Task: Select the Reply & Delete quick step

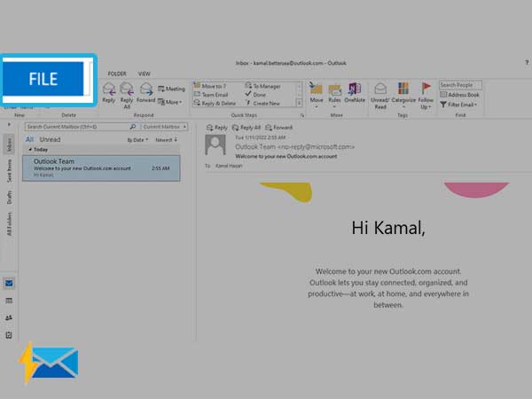Action: coord(215,103)
